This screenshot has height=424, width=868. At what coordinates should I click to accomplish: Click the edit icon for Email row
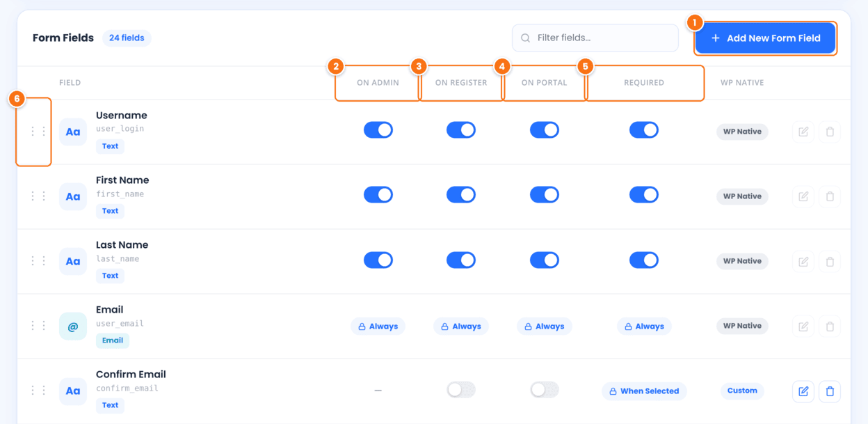[803, 326]
